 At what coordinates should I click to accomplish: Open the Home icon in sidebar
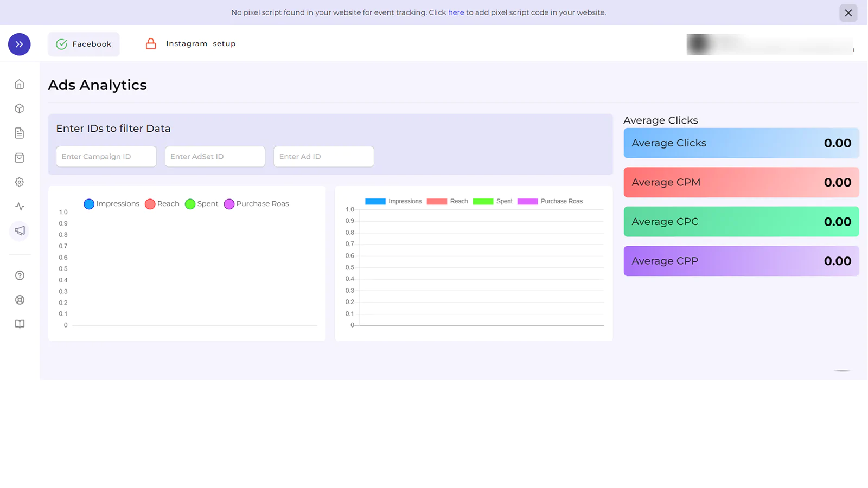point(20,85)
